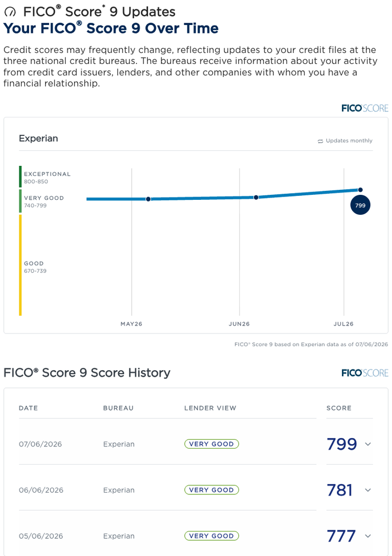Click the 799 score bubble on the chart
Viewport: 392px width, 556px height.
coord(360,205)
